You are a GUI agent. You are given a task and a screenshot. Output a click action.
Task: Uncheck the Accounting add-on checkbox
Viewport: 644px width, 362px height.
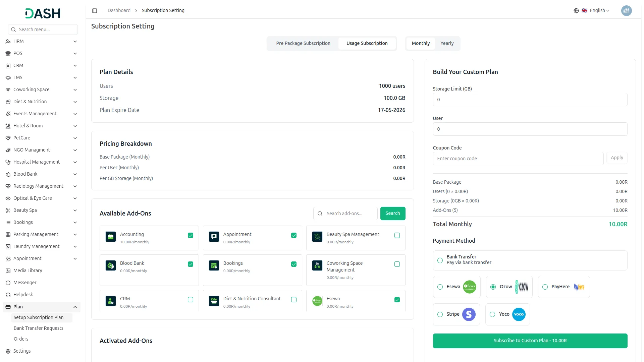pyautogui.click(x=190, y=235)
